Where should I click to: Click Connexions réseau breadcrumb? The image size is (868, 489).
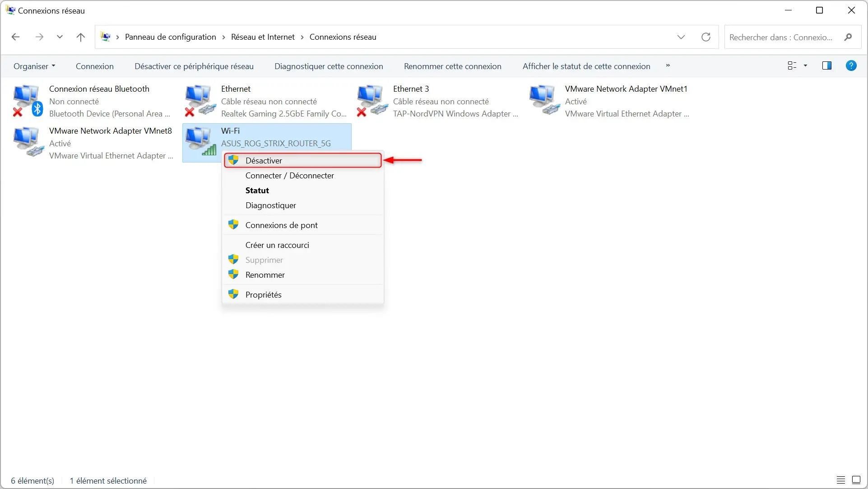pyautogui.click(x=343, y=37)
